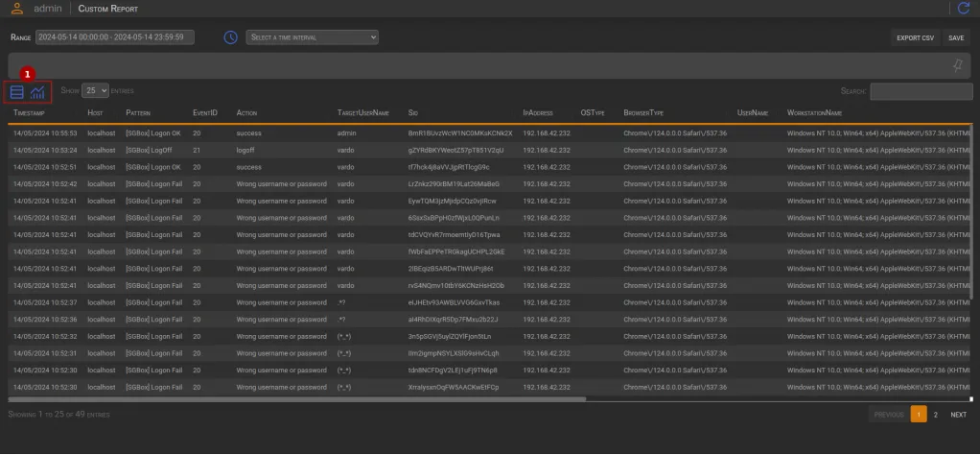Click Sid aI4RhDIXqrR5Dp7FMxu2b22J
This screenshot has width=980, height=455.
point(454,320)
